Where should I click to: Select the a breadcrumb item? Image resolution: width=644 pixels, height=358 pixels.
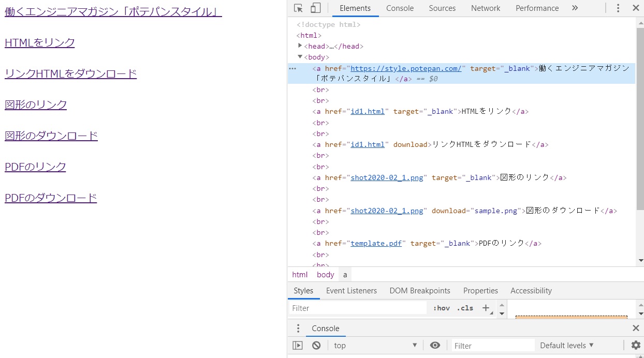345,275
